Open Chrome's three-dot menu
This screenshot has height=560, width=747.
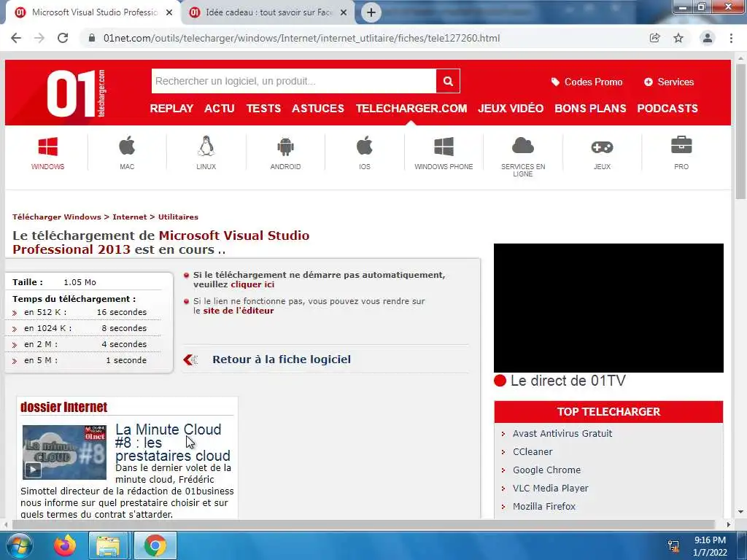click(x=731, y=38)
